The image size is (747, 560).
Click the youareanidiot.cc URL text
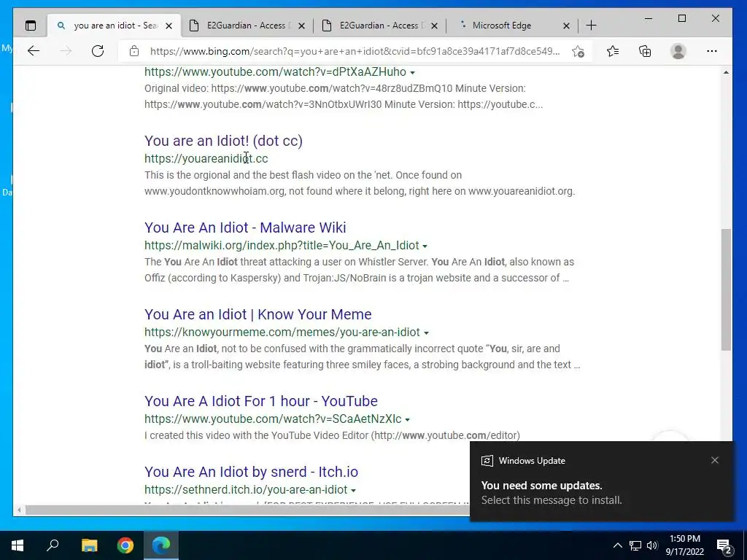tap(206, 158)
